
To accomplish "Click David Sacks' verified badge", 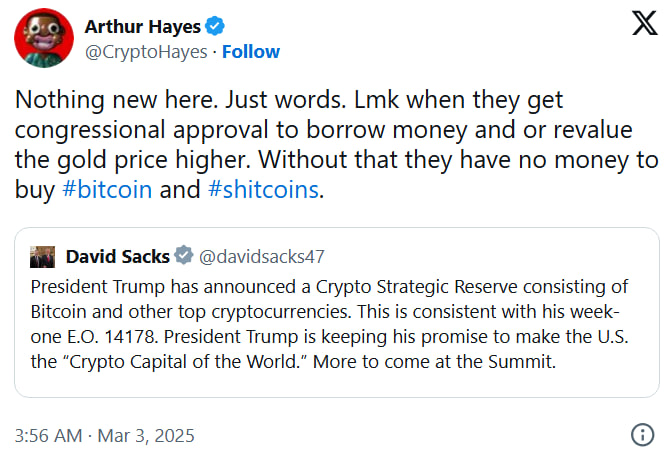I will pyautogui.click(x=185, y=256).
